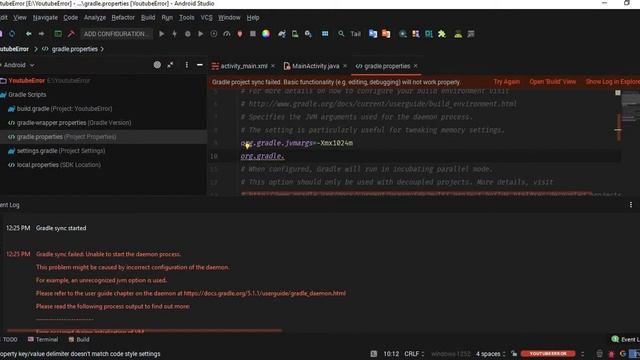
Task: Open the Tools menu
Action: tap(187, 18)
